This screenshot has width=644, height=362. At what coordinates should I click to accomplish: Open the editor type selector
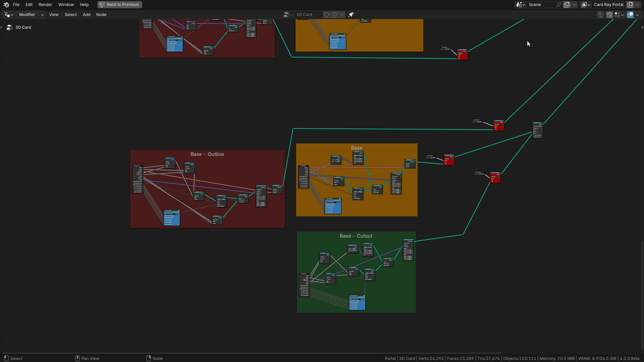[x=8, y=15]
